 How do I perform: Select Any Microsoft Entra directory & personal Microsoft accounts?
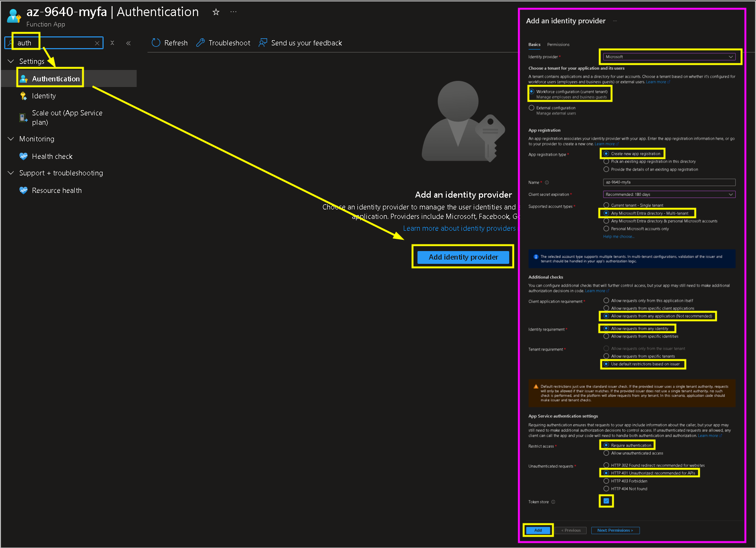tap(606, 221)
